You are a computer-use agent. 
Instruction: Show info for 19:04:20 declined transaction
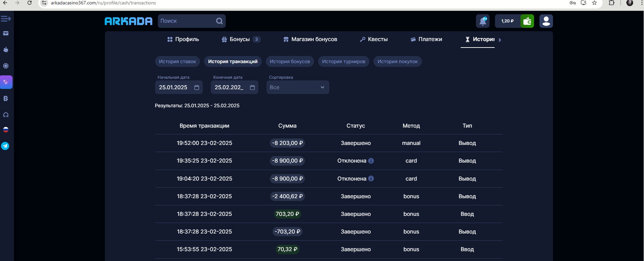click(371, 179)
